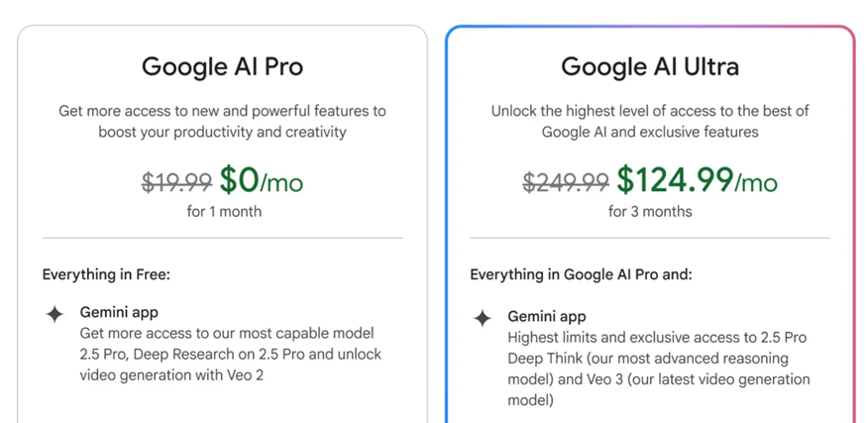Screen dimensions: 868x423
Task: Click the crossed-out $249.99 price
Action: tap(566, 181)
